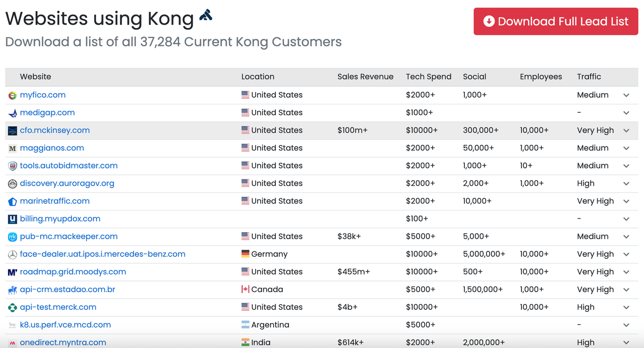This screenshot has height=348, width=644.
Task: Click the United States flag beside myfico.com
Action: pos(245,95)
